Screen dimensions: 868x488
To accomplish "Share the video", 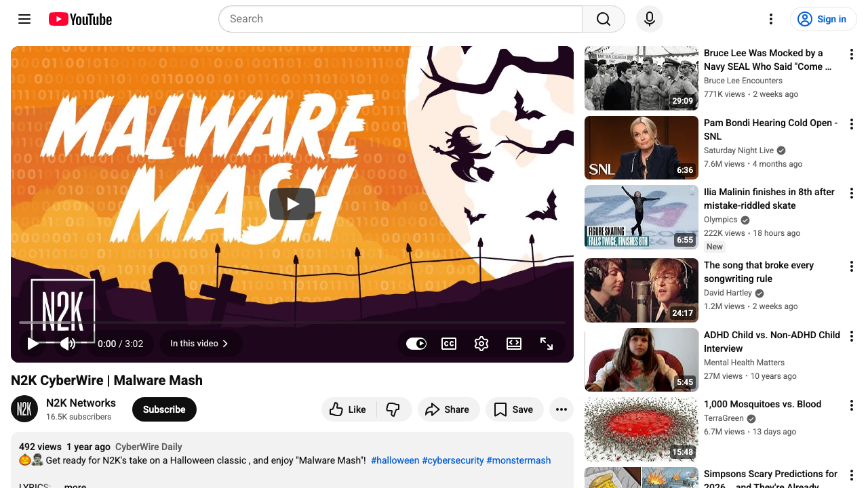I will click(448, 409).
